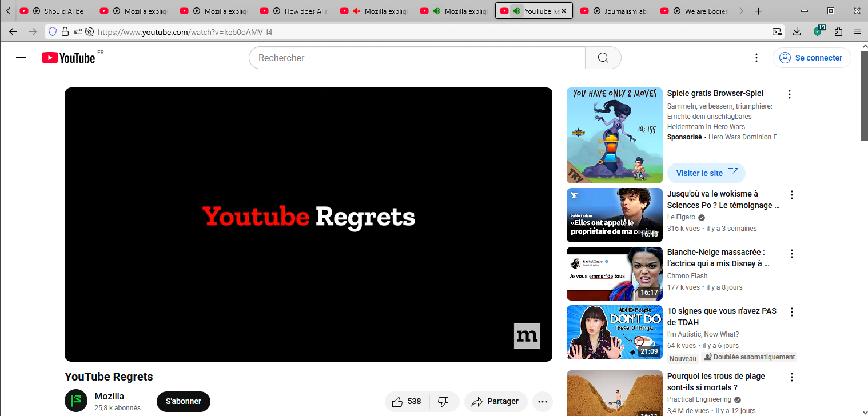Viewport: 868px width, 416px height.
Task: Switch to the Journalism ab tab
Action: [615, 11]
